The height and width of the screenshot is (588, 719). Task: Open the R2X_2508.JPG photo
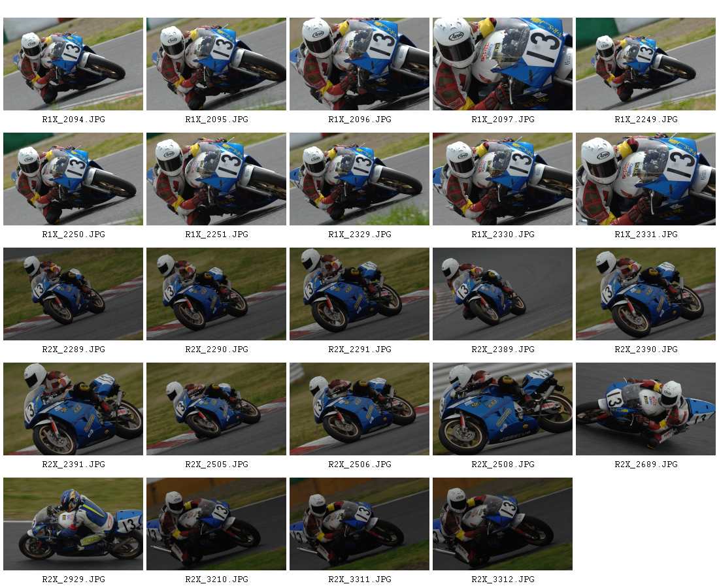coord(503,409)
